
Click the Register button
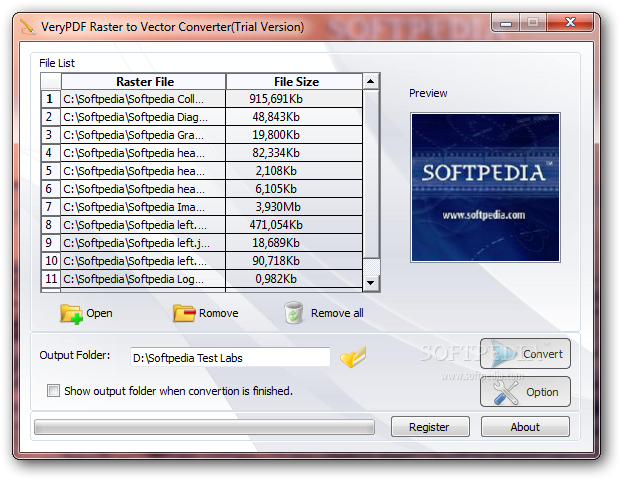click(430, 427)
